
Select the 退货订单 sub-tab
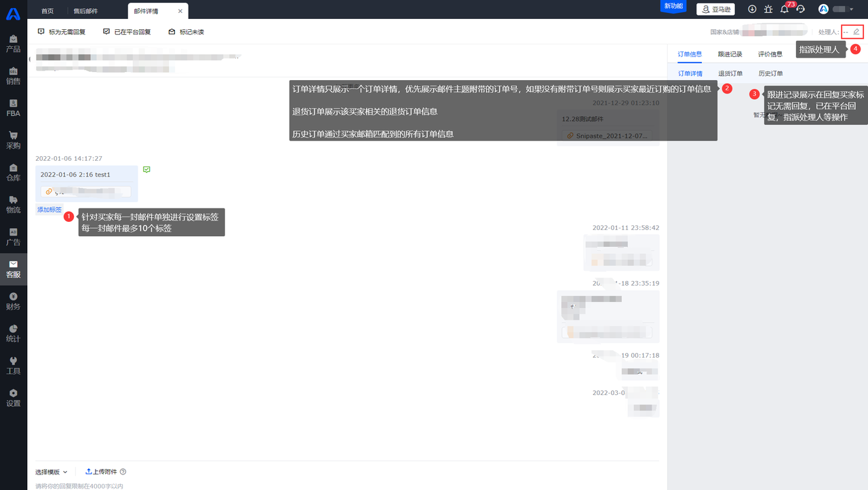click(730, 73)
